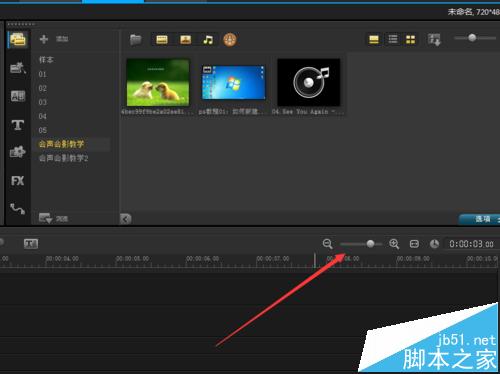Click the import media files folder icon

135,40
